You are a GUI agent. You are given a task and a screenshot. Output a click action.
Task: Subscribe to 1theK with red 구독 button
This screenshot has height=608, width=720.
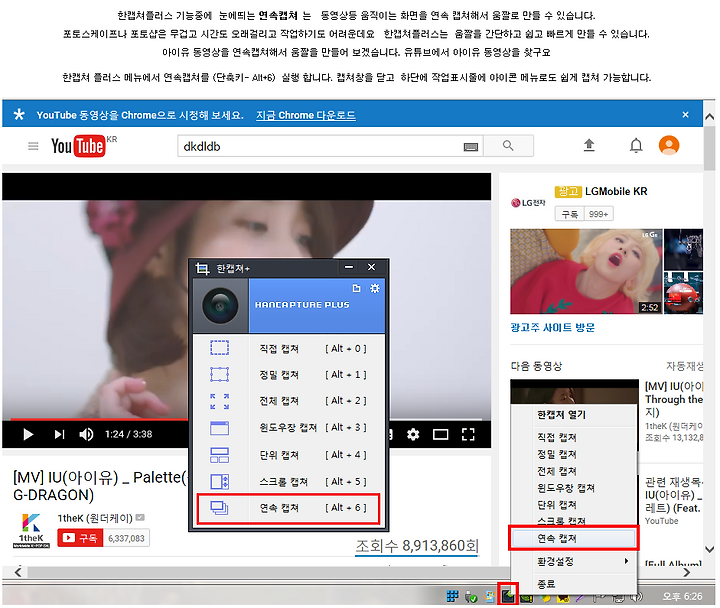[80, 538]
